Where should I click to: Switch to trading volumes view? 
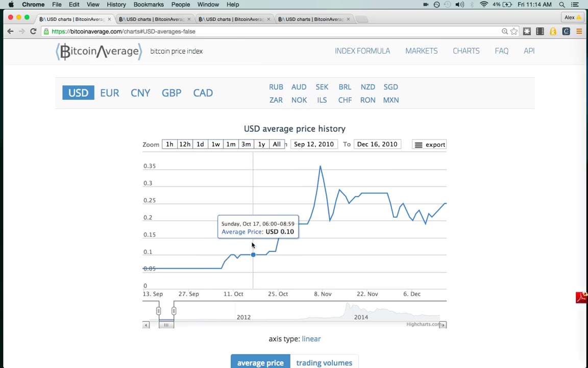[x=324, y=363]
